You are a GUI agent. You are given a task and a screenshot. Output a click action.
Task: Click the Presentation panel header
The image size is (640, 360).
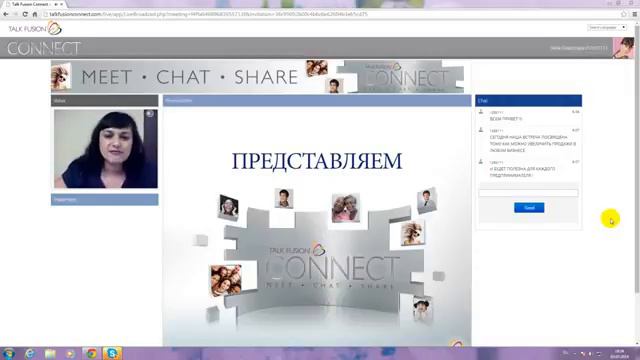317,100
